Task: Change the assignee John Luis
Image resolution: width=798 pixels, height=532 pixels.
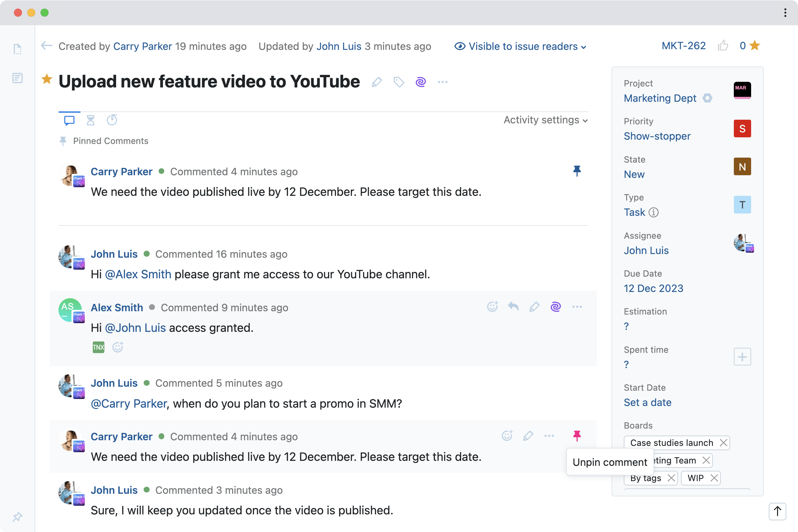Action: 646,250
